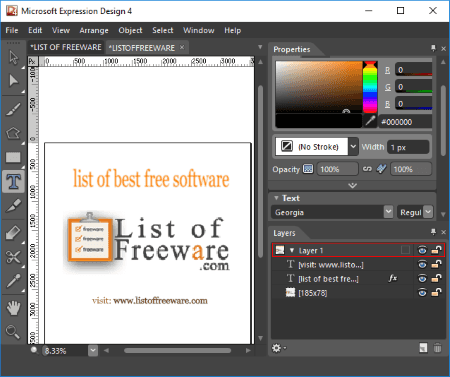Open the File menu

pyautogui.click(x=12, y=30)
